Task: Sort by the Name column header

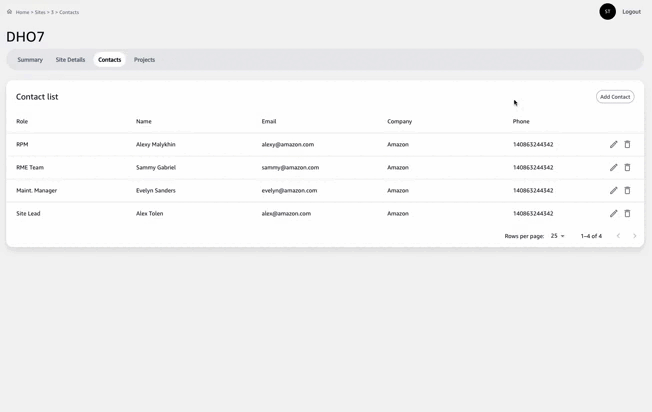Action: 144,121
